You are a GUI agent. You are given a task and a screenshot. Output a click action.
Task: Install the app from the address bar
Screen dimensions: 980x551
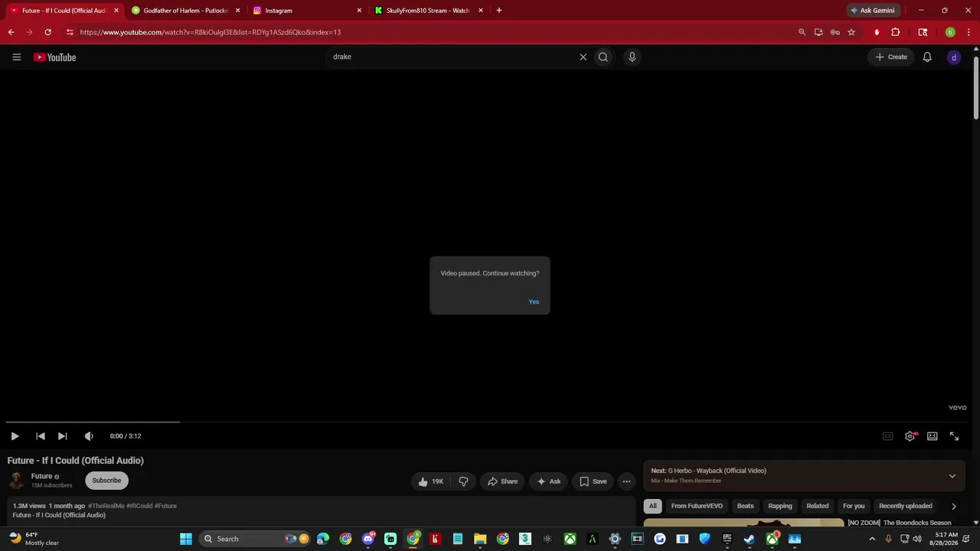click(818, 32)
